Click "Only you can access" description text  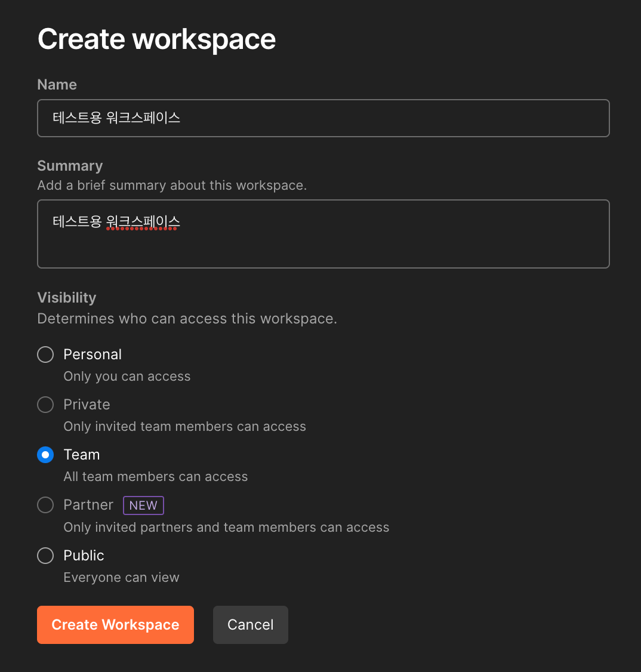pos(127,377)
